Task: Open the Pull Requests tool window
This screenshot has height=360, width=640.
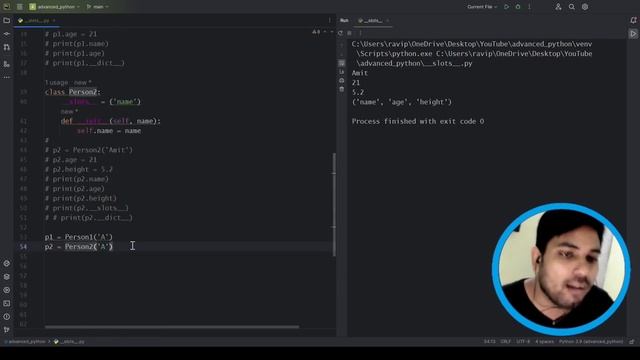Action: pyautogui.click(x=7, y=47)
